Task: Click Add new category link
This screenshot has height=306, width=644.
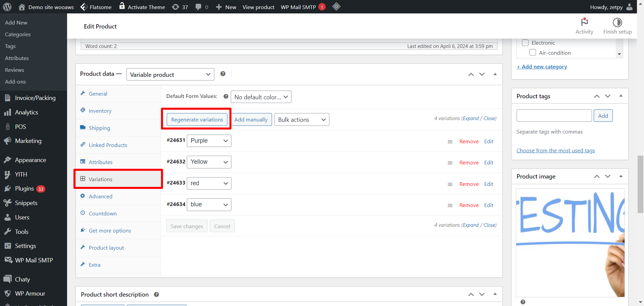Action: click(x=542, y=67)
